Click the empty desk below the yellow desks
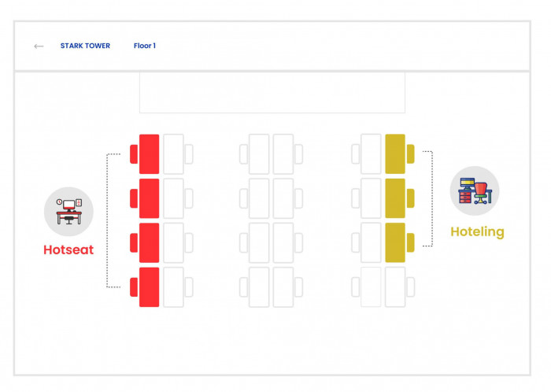 (x=395, y=287)
